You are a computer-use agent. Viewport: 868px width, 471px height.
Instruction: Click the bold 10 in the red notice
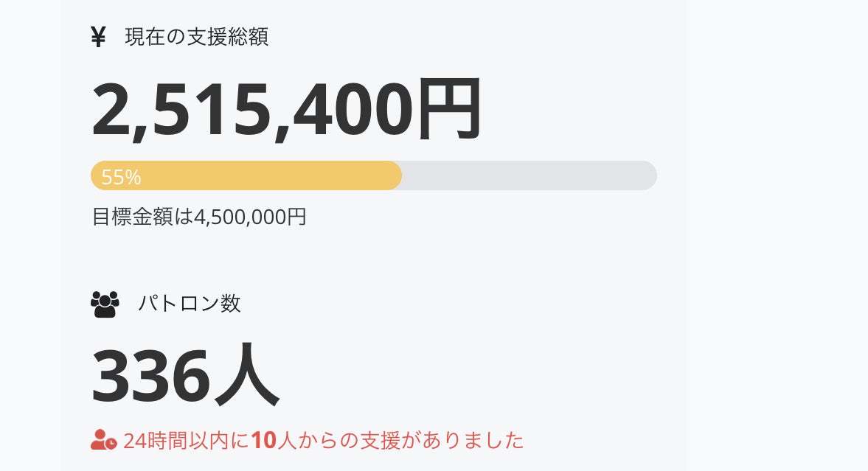pyautogui.click(x=263, y=441)
